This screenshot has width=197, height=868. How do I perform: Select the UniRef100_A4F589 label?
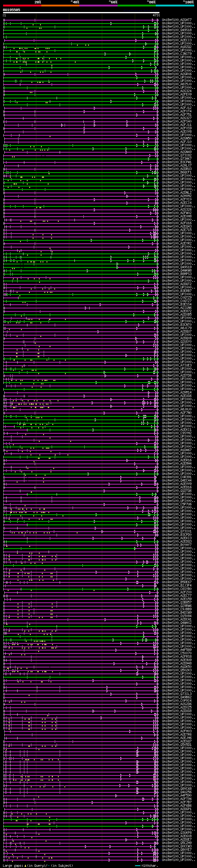(177, 650)
